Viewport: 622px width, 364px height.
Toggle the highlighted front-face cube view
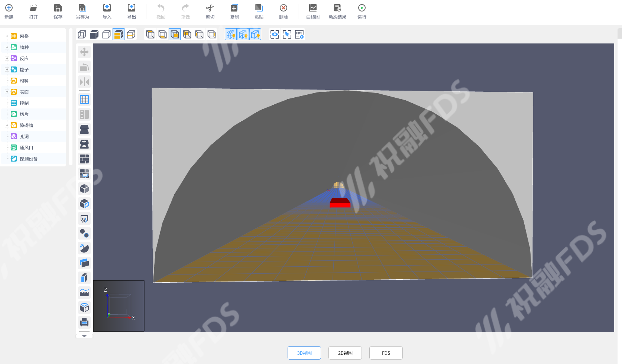(175, 35)
